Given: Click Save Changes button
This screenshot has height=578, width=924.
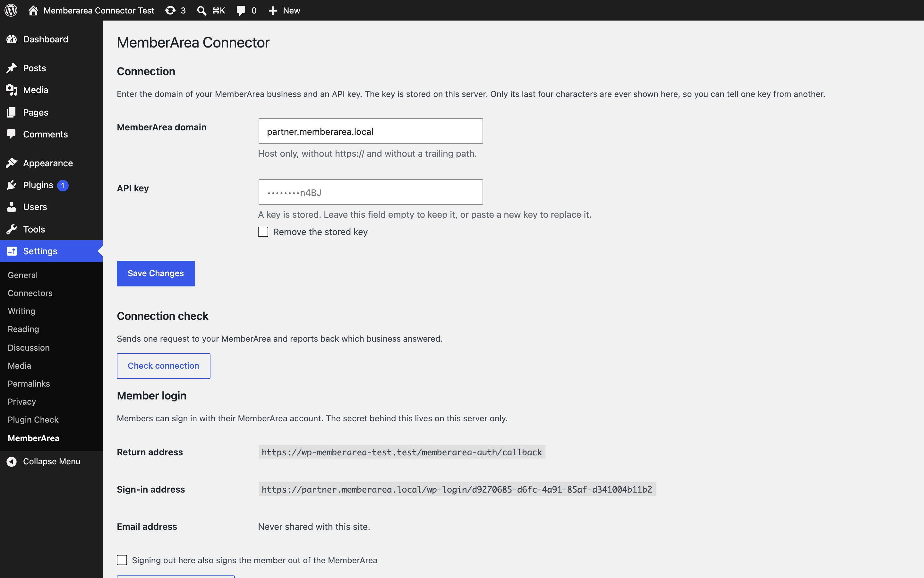Looking at the screenshot, I should tap(156, 273).
